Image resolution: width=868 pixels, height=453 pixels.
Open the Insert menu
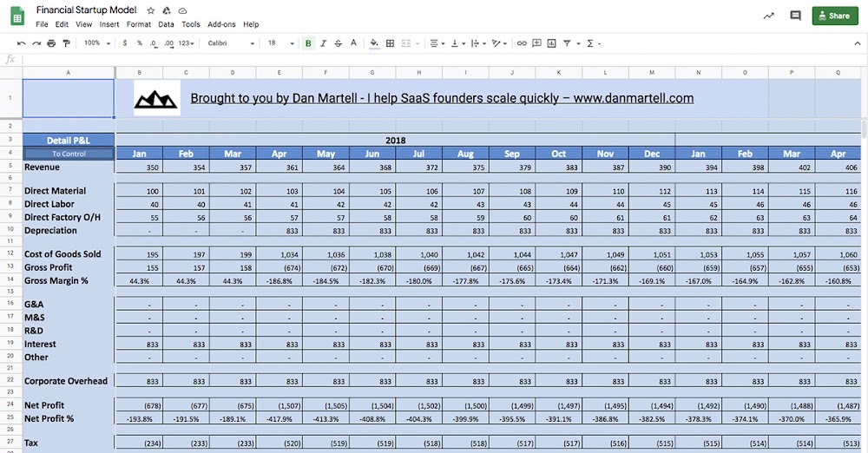pyautogui.click(x=109, y=24)
